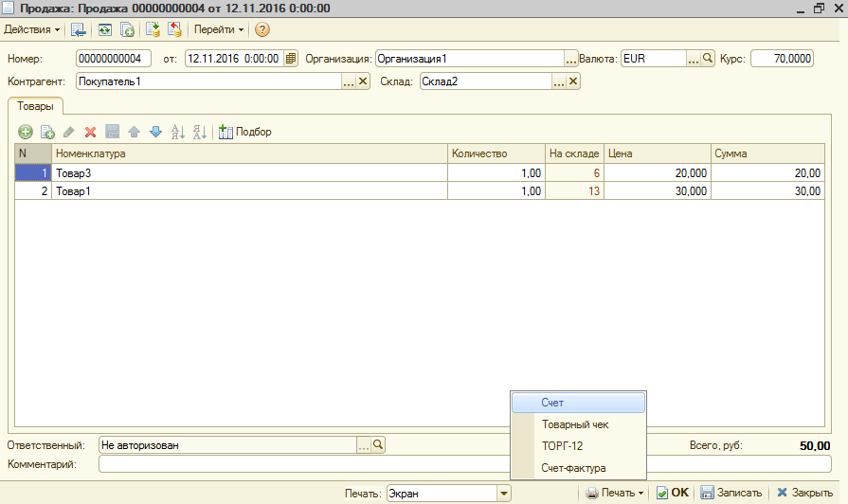Click the Количество column header
The height and width of the screenshot is (504, 848).
click(496, 153)
